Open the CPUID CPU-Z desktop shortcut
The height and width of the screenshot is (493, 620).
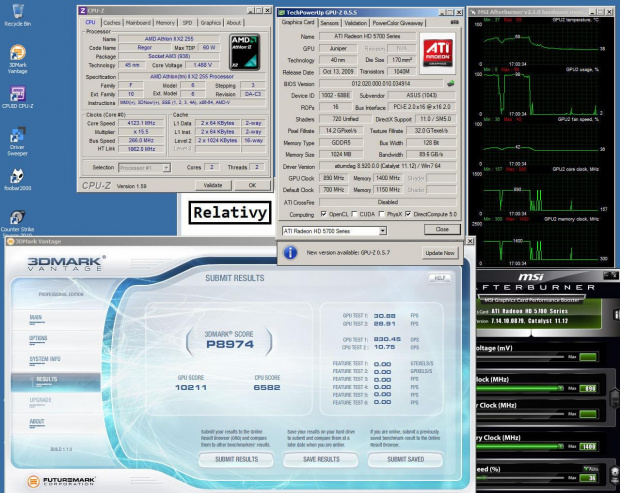pyautogui.click(x=18, y=97)
